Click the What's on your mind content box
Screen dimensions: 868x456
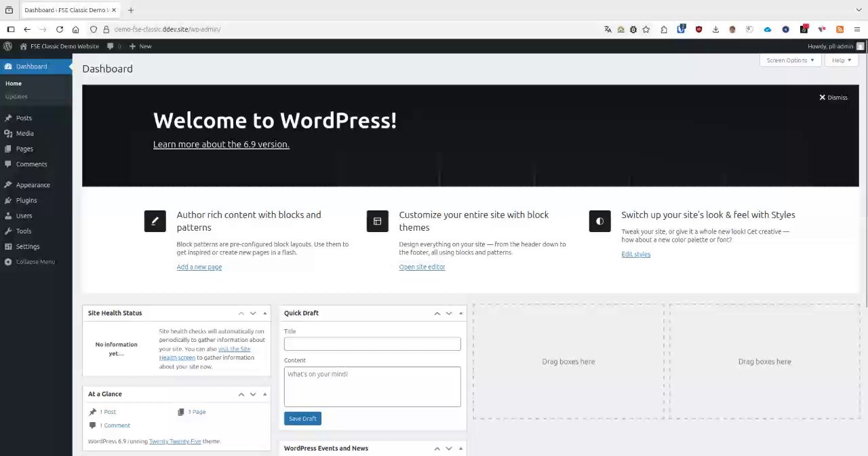click(372, 387)
